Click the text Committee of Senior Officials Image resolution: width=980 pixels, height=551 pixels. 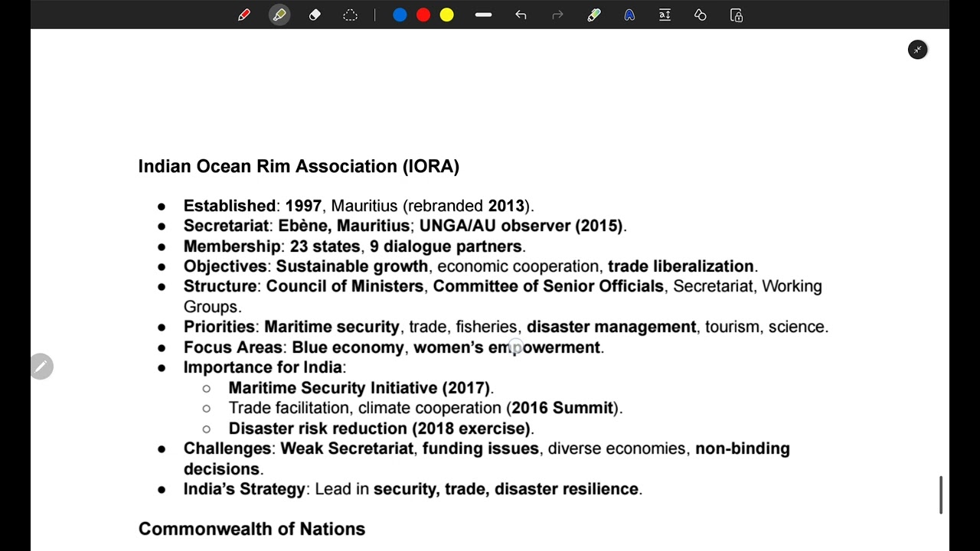point(548,286)
